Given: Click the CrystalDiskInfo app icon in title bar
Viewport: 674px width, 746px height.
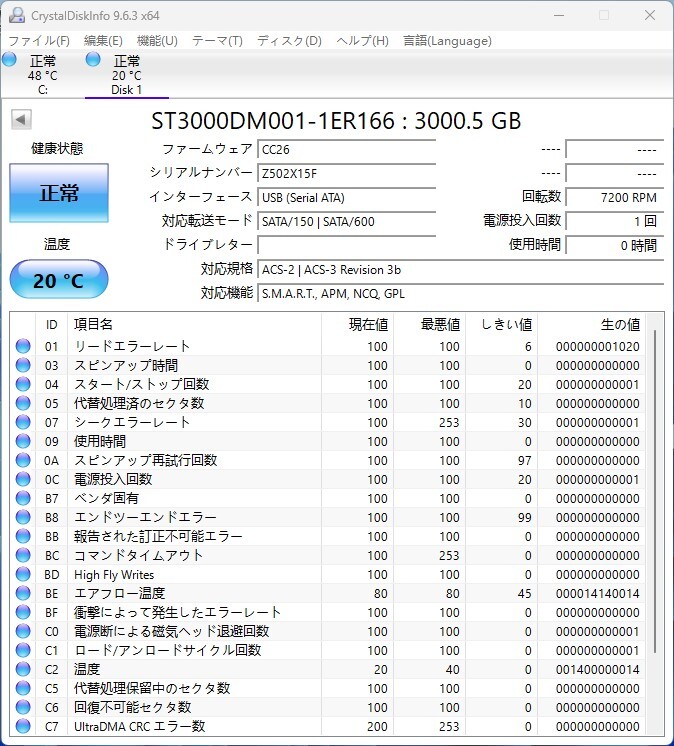Looking at the screenshot, I should point(17,15).
